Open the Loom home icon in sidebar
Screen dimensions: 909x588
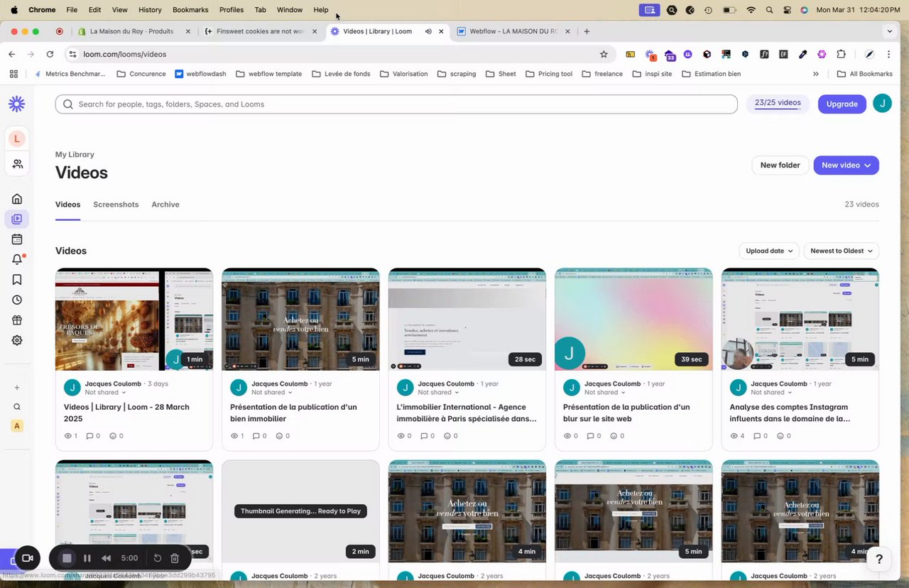pos(17,199)
